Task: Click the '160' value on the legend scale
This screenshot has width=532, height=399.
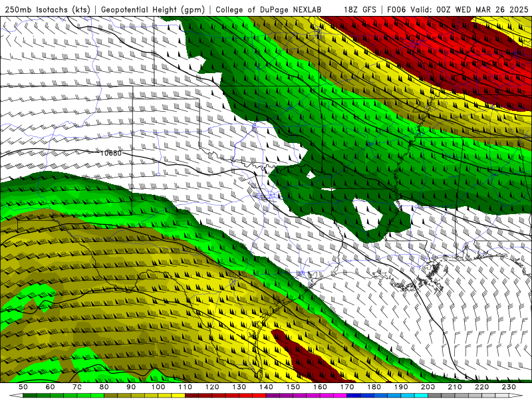Action: tap(320, 387)
